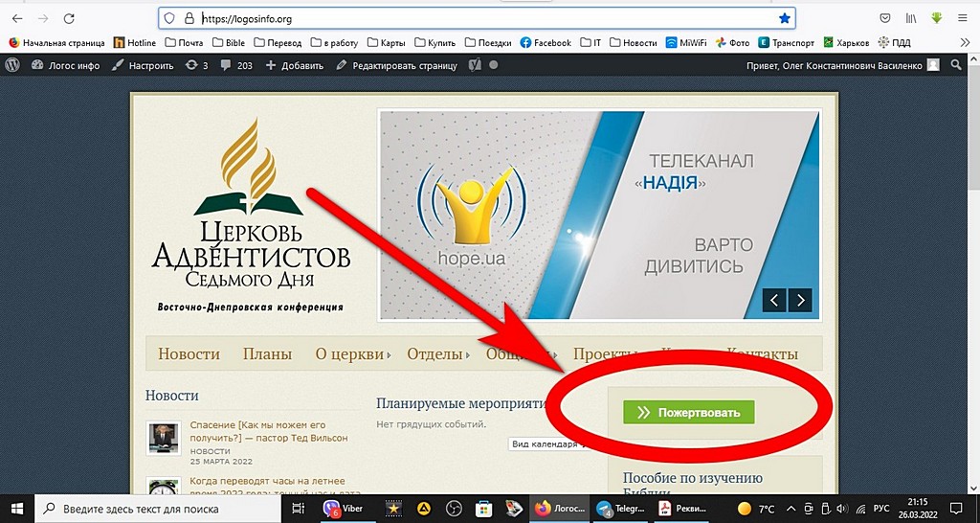This screenshot has height=523, width=980.
Task: Click Добавить in admin bar
Action: 295,65
